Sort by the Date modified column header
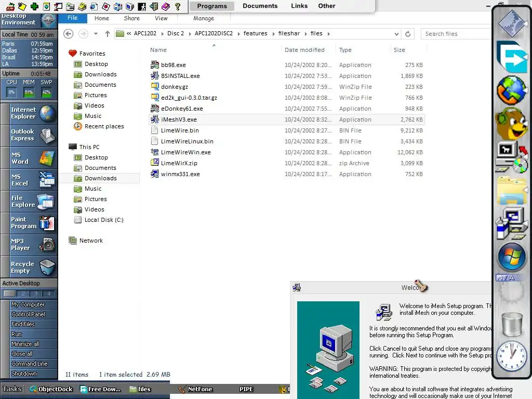 tap(304, 50)
